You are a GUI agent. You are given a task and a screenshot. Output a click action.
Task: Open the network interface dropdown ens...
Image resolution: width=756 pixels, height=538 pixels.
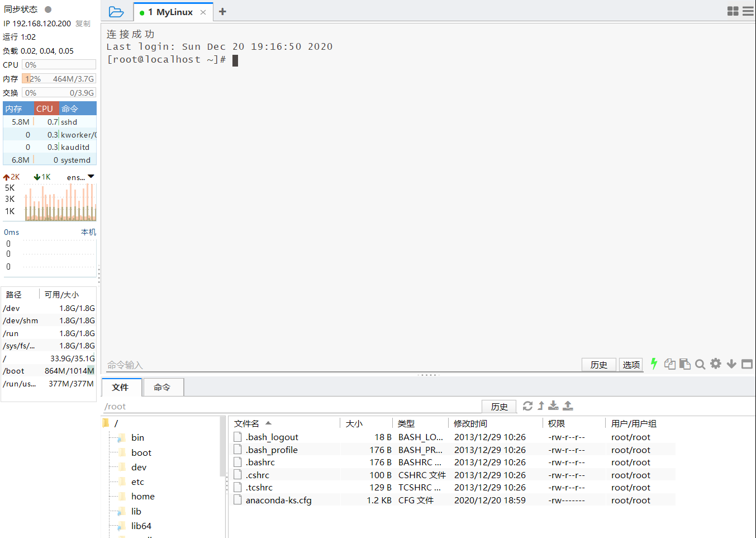tap(81, 177)
